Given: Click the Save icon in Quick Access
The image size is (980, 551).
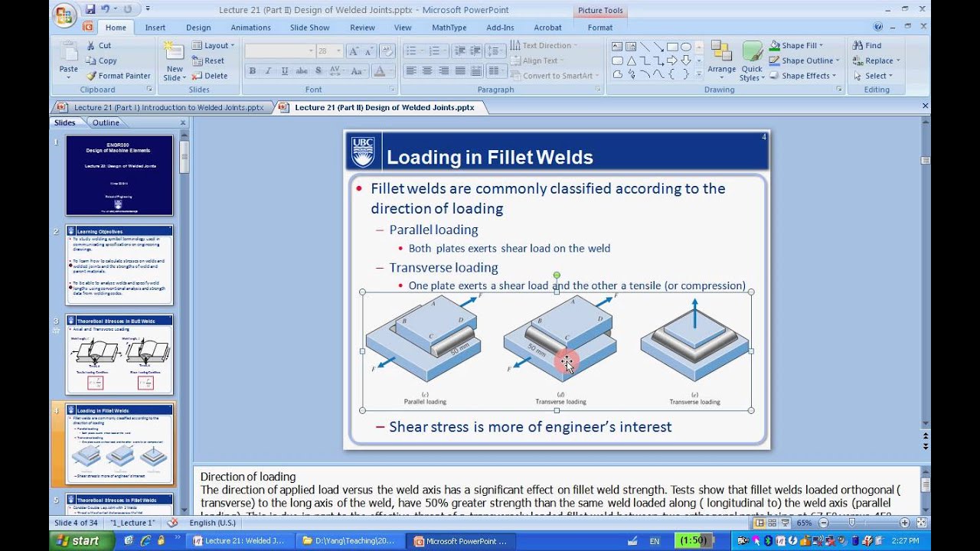Looking at the screenshot, I should click(x=90, y=9).
